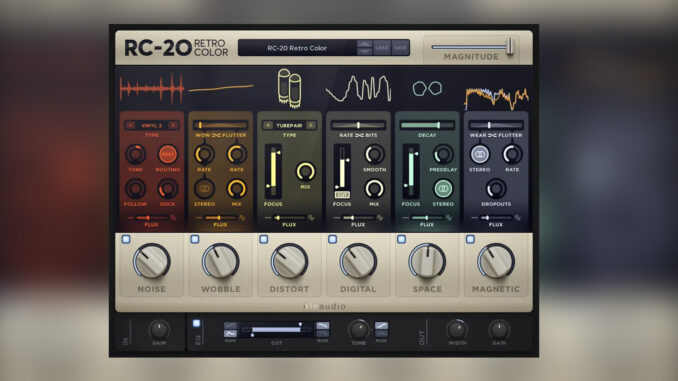
Task: Click the large NOISE amount knob
Action: (x=151, y=261)
